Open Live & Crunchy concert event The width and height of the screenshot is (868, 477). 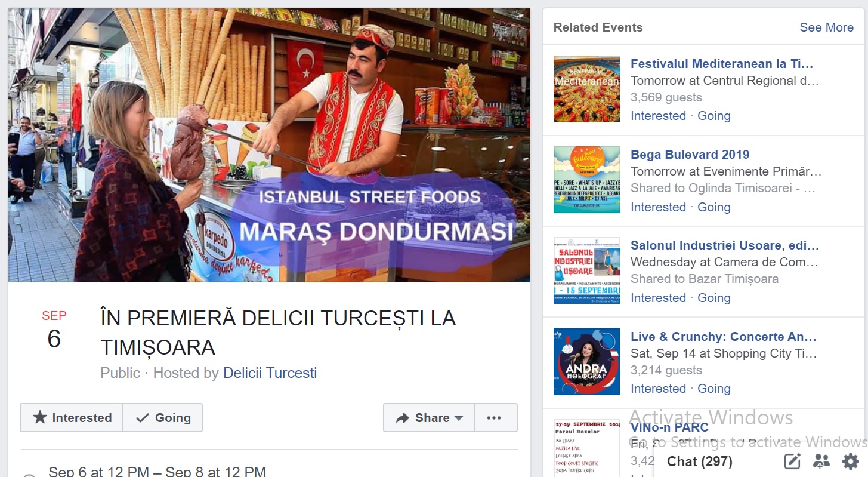(724, 337)
